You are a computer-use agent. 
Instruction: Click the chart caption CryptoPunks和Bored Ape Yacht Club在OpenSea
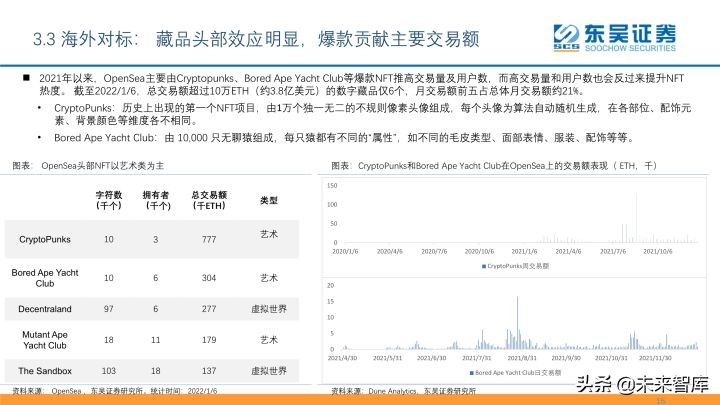click(x=494, y=166)
